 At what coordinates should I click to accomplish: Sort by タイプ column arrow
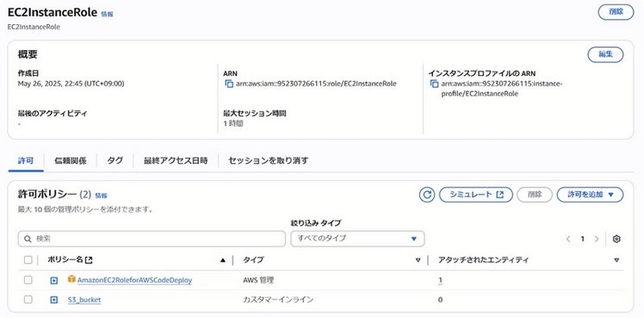tap(418, 260)
